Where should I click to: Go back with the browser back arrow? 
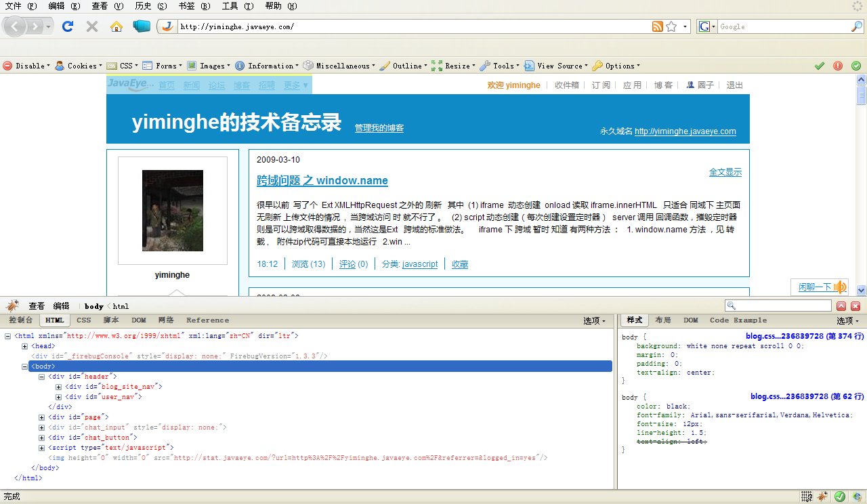(16, 26)
